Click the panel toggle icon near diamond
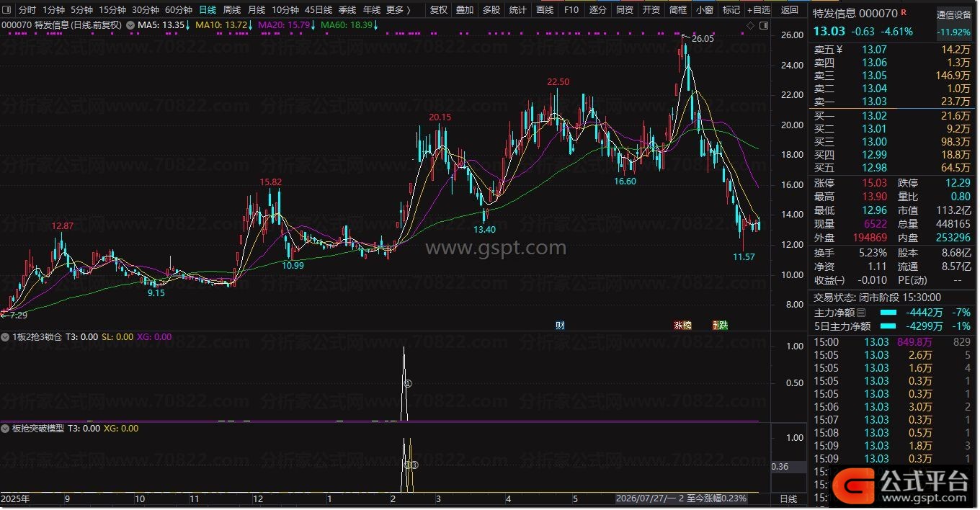The width and height of the screenshot is (980, 510). click(762, 25)
